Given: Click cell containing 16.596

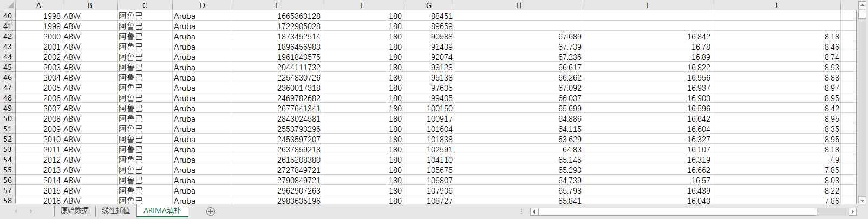Looking at the screenshot, I should (647, 108).
